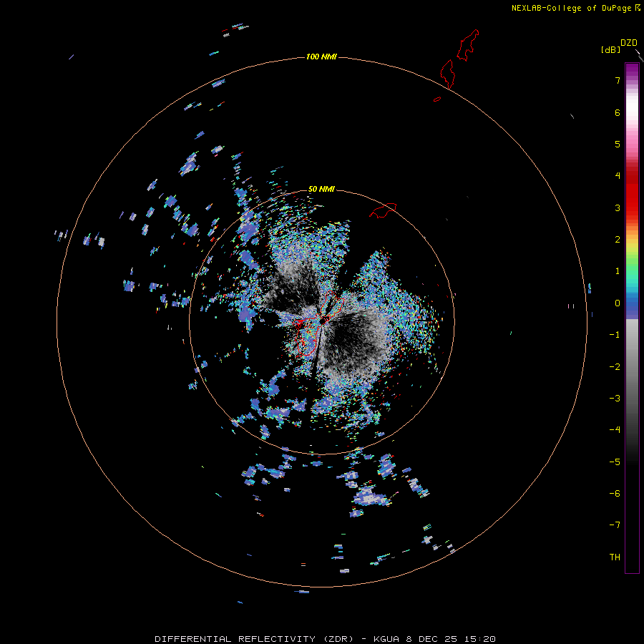Click the -2 dB value on the color scale
This screenshot has height=644, width=644.
click(x=615, y=367)
